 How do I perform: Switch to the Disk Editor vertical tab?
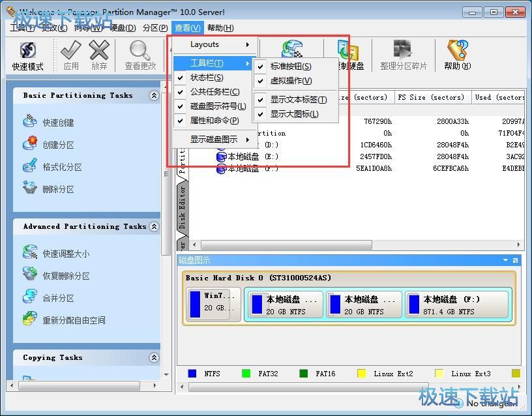click(x=182, y=207)
